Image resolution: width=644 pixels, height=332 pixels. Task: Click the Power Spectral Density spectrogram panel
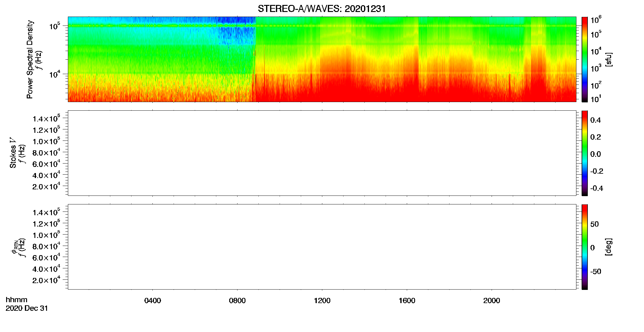click(x=322, y=59)
